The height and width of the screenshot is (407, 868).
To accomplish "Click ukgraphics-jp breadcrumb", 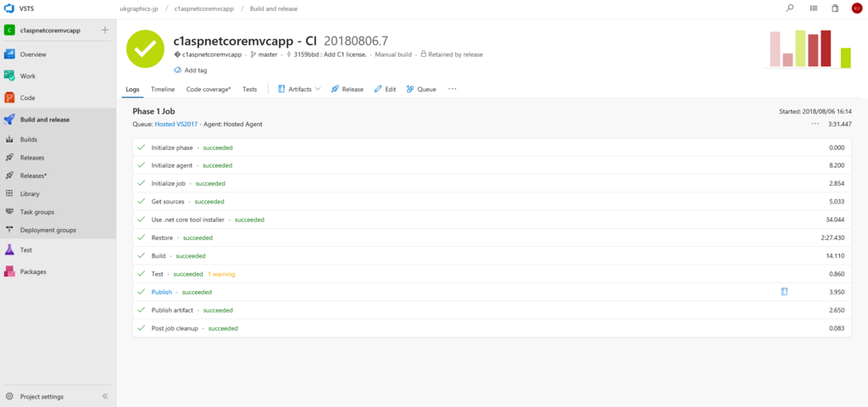I will (x=139, y=8).
